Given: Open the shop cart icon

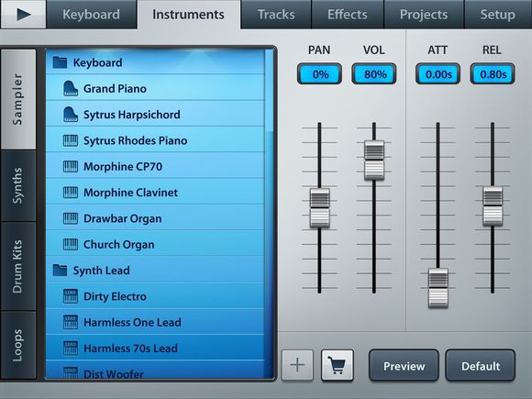Looking at the screenshot, I should [338, 365].
